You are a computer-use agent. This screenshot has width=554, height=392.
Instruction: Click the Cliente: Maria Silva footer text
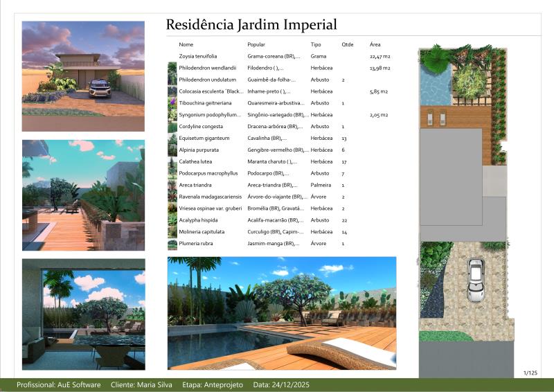tap(142, 385)
